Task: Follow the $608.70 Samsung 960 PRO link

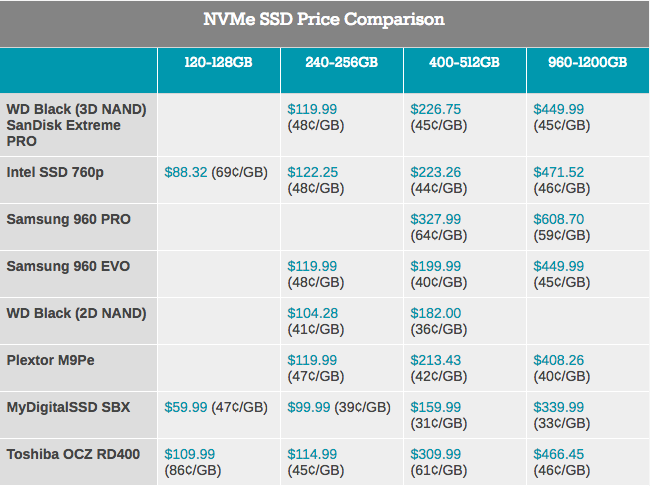Action: 559,219
